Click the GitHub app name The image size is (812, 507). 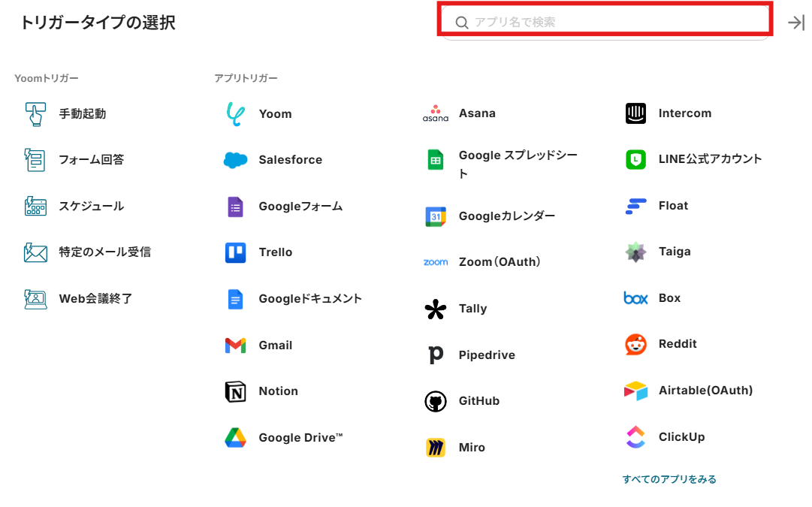(479, 401)
